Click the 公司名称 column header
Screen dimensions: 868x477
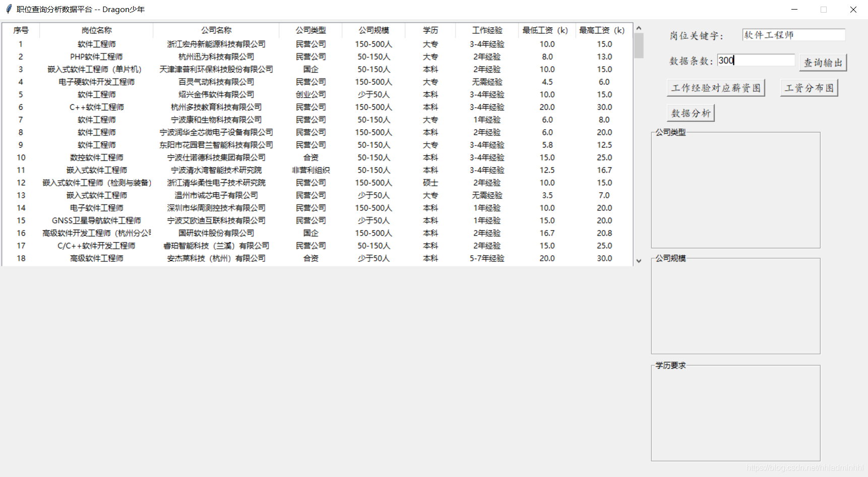(216, 30)
